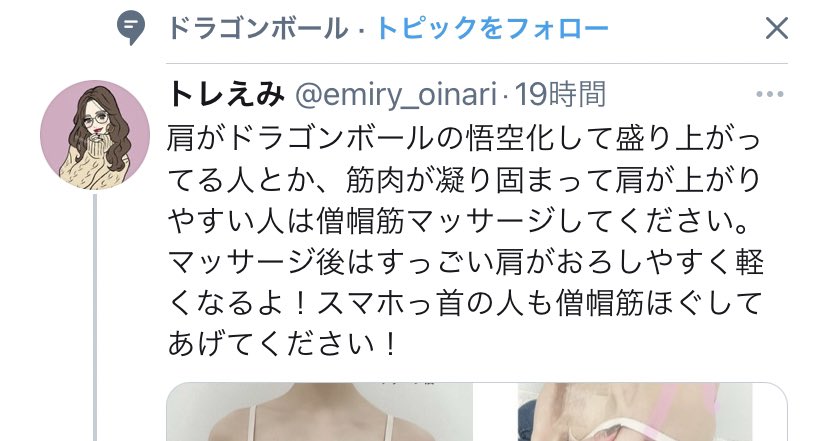The image size is (827, 441).
Task: Open the left attached photo
Action: click(x=320, y=412)
